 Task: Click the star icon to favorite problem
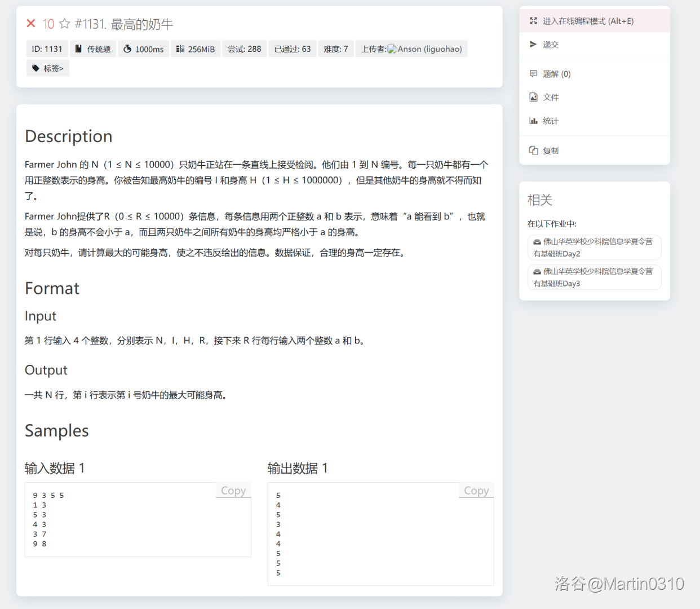coord(65,24)
